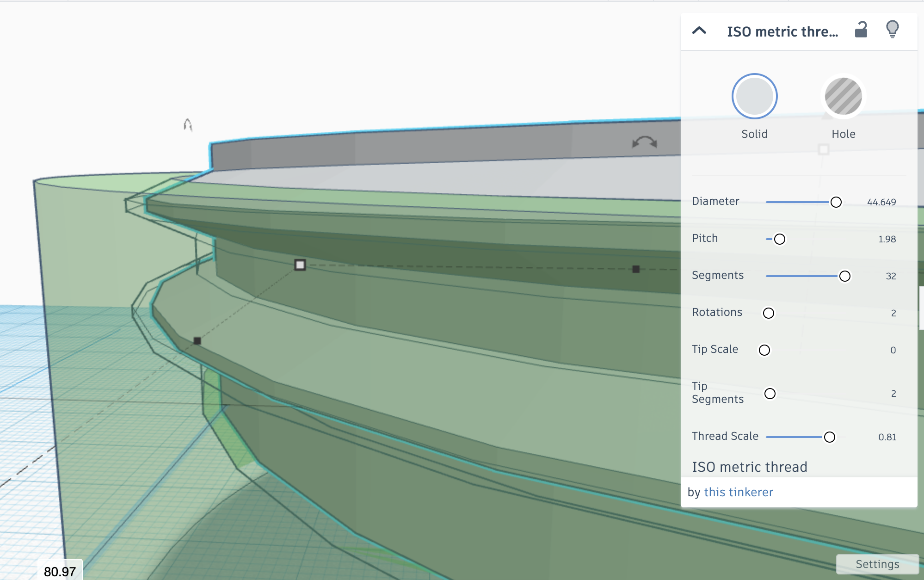The image size is (924, 580).
Task: Edit the Diameter value 44.649
Action: [881, 202]
